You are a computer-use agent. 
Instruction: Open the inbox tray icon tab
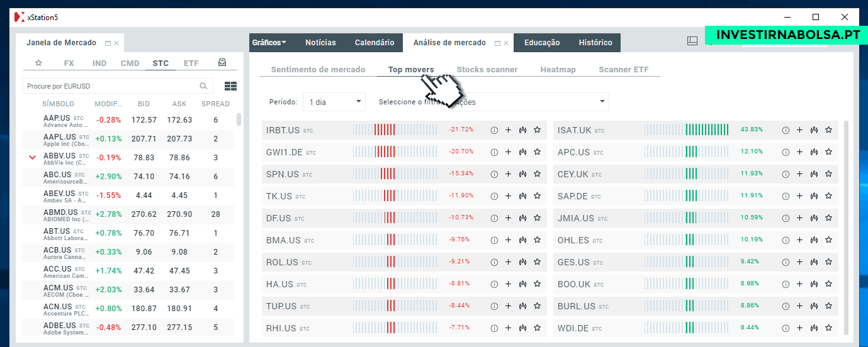coord(222,63)
